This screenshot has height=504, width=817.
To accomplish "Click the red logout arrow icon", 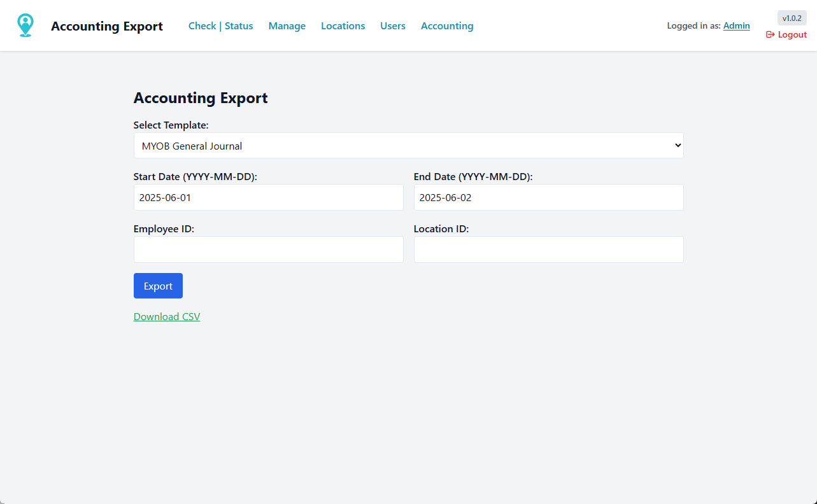I will (x=770, y=35).
